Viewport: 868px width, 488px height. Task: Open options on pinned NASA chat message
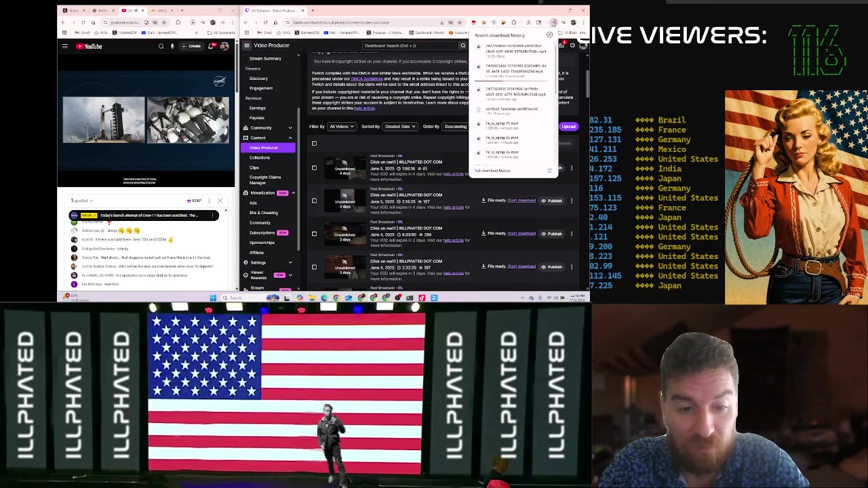212,216
